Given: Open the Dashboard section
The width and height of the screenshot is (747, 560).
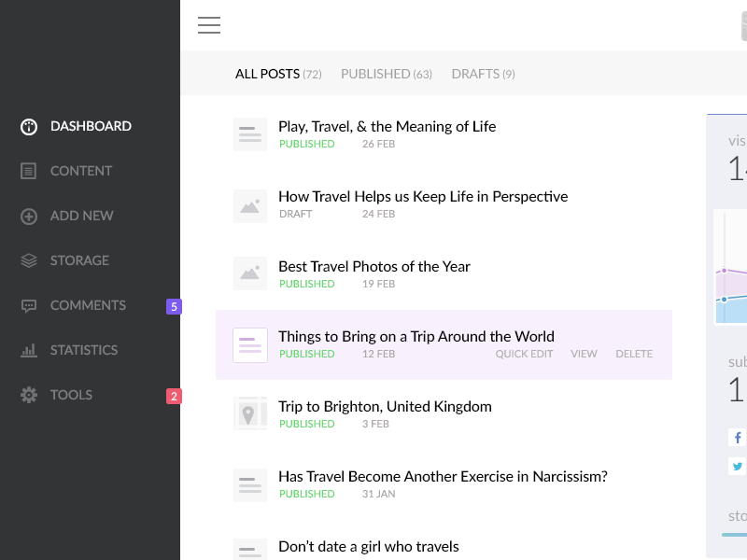Looking at the screenshot, I should (29, 126).
